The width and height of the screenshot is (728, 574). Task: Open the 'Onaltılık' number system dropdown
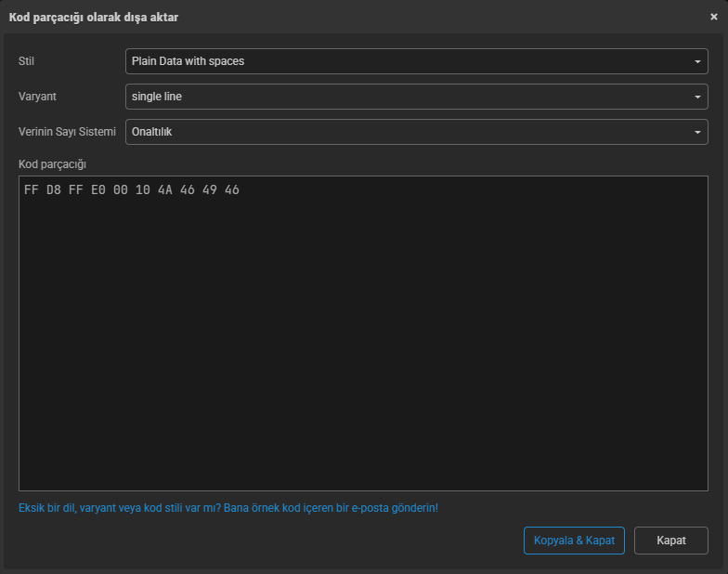click(409, 132)
